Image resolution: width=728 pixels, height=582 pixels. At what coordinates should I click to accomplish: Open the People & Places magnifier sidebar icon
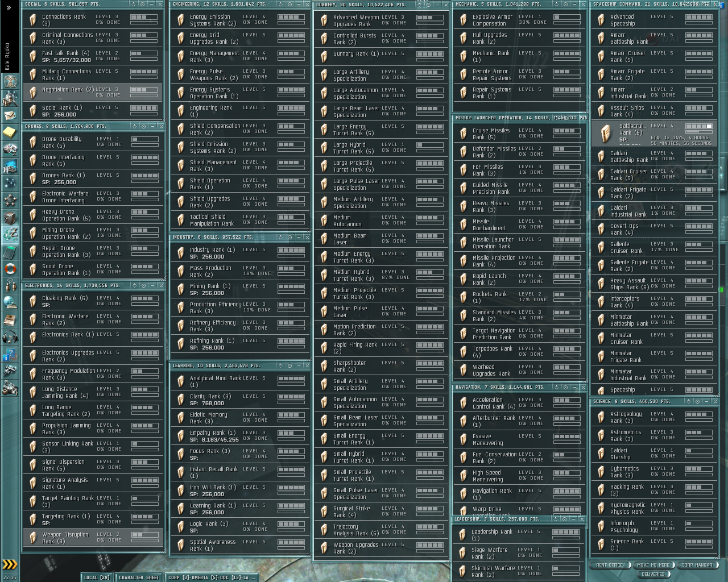(10, 98)
